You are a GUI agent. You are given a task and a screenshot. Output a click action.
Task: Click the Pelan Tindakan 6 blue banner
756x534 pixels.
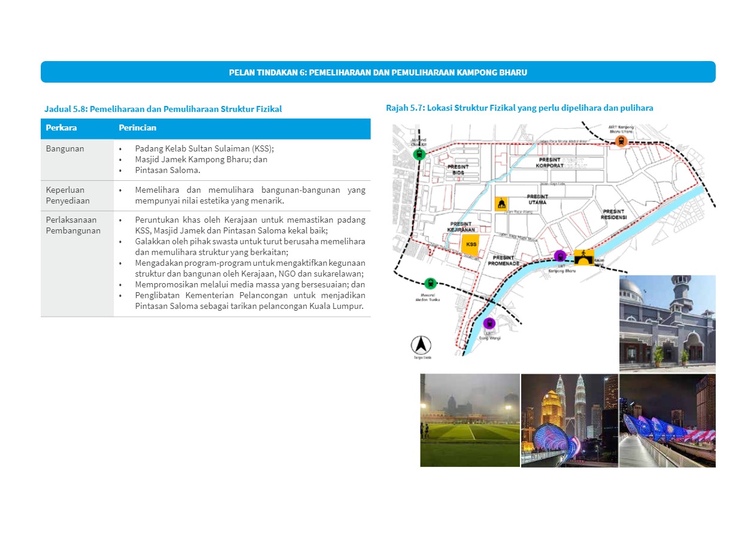(378, 72)
